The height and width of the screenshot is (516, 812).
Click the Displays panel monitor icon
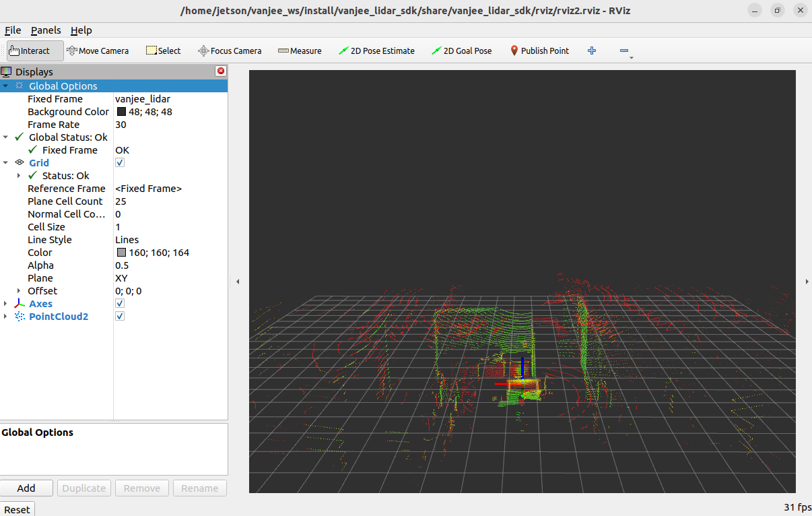click(x=6, y=71)
